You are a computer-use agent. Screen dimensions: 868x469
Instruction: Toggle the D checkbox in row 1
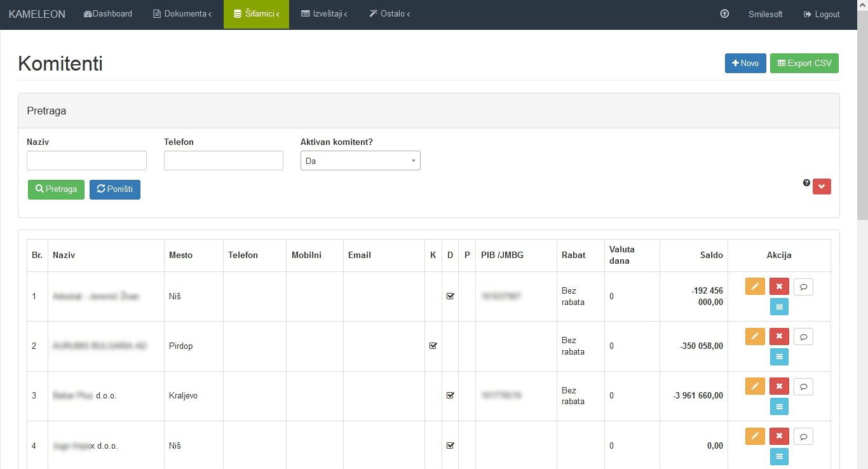451,296
